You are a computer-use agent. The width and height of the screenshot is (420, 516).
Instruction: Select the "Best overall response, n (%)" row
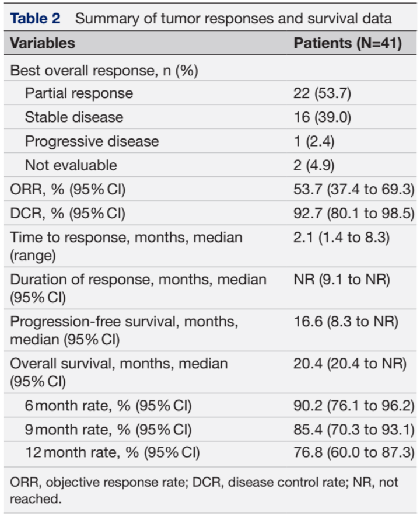click(104, 70)
